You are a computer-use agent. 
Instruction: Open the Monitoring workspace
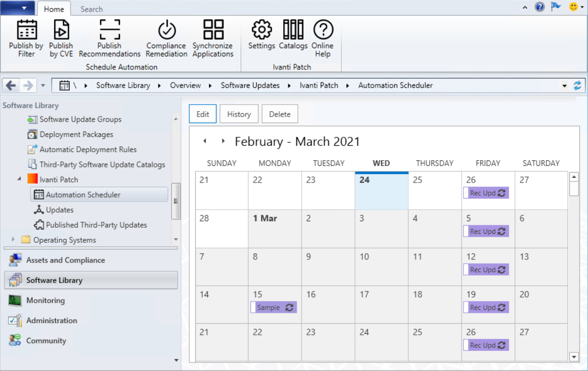click(45, 300)
